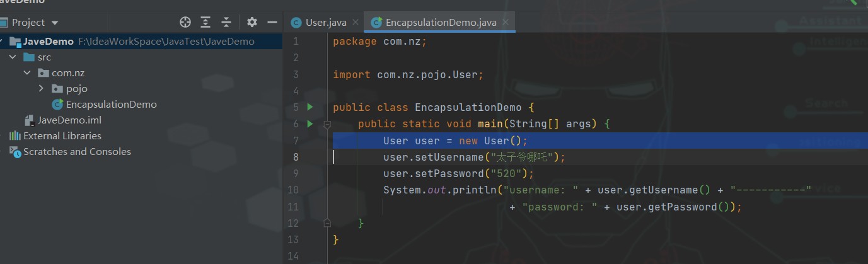Select EncapsulationDemo class in project tree
Image resolution: width=868 pixels, height=264 pixels.
[111, 105]
